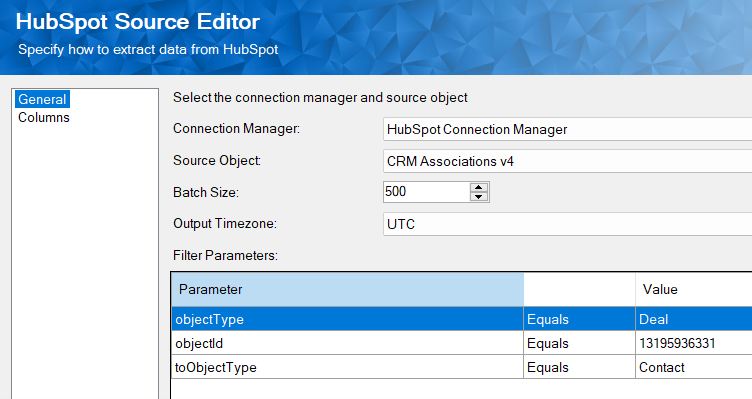Click the blank operator column header
This screenshot has height=399, width=752.
click(x=579, y=290)
